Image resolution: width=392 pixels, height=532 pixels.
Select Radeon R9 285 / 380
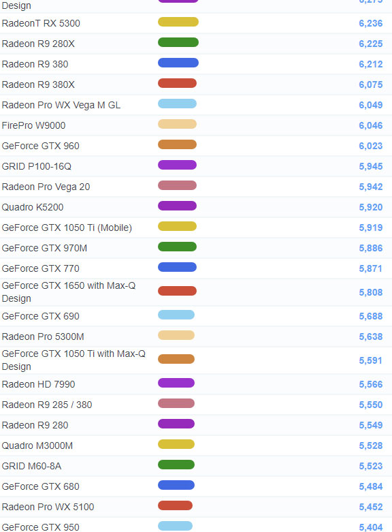(x=47, y=405)
